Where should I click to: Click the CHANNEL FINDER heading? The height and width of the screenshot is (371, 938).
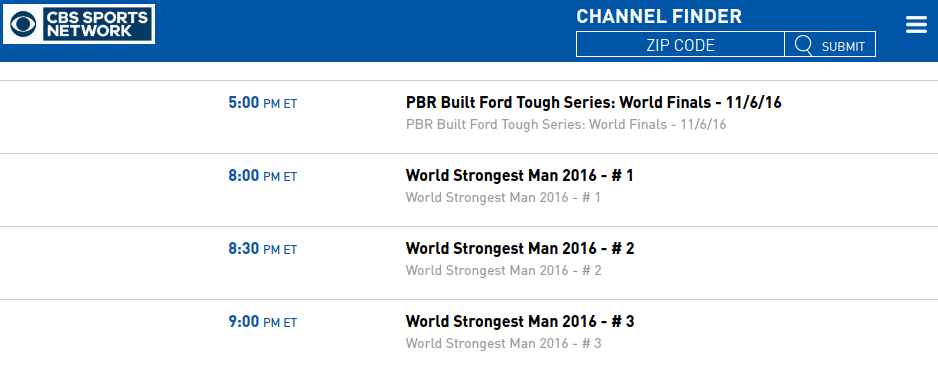(x=659, y=16)
